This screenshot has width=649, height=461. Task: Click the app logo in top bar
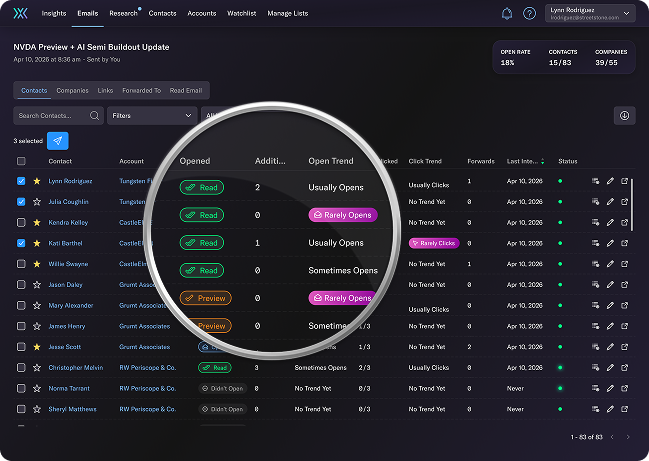click(20, 14)
